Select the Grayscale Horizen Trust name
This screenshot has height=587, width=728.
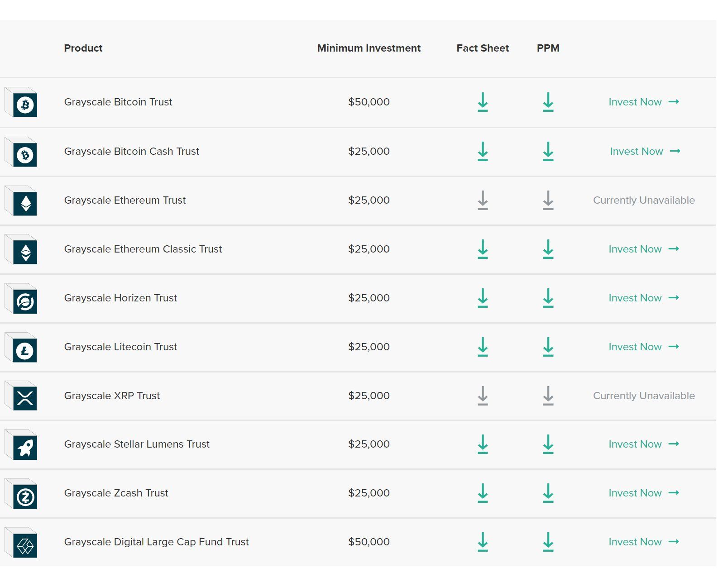120,298
